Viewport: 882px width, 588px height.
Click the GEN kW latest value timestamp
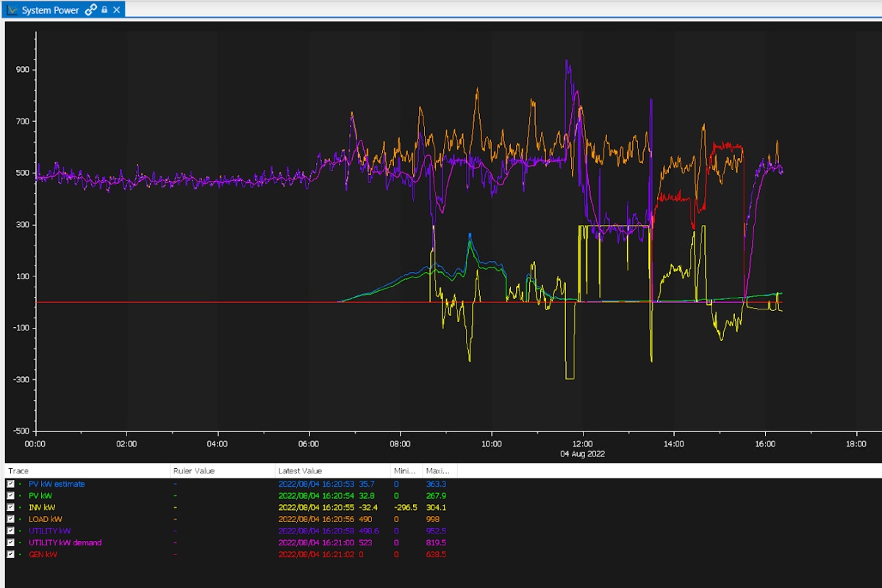(x=316, y=554)
